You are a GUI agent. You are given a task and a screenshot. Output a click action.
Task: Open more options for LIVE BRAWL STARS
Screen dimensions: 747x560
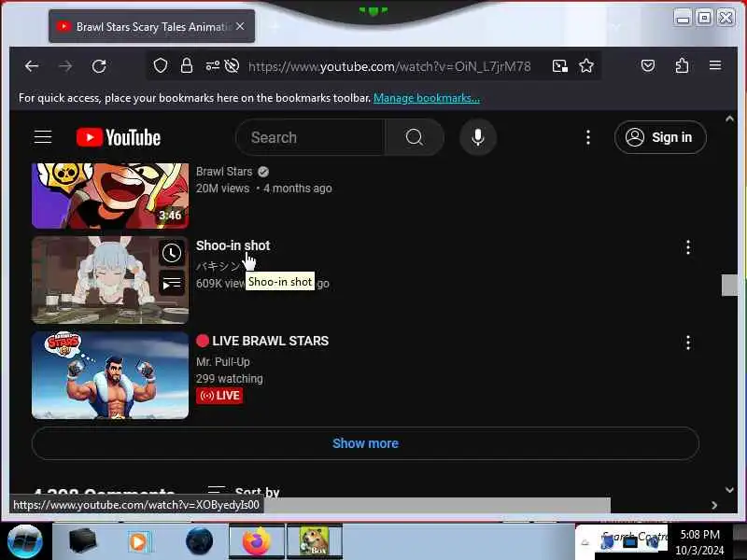point(688,343)
